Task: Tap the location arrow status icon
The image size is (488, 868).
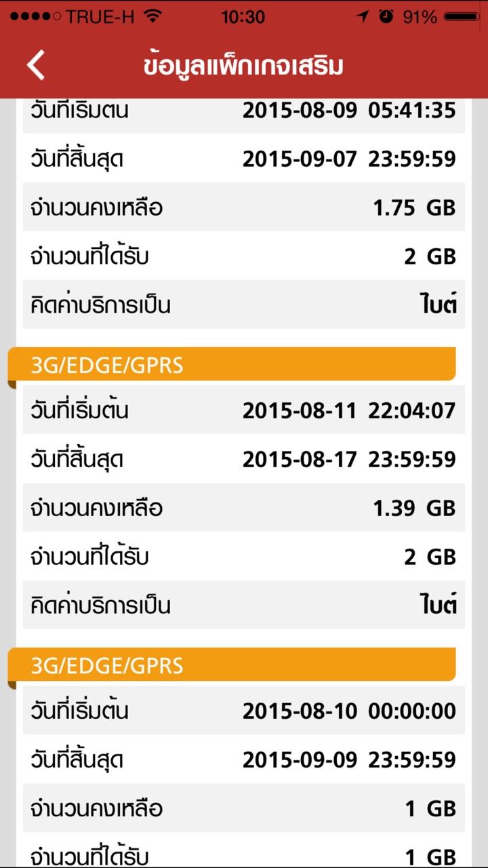Action: pos(363,18)
